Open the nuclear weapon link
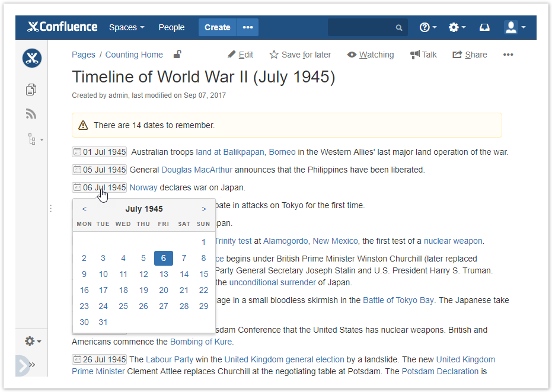Viewport: 552px width, 392px height. click(453, 241)
